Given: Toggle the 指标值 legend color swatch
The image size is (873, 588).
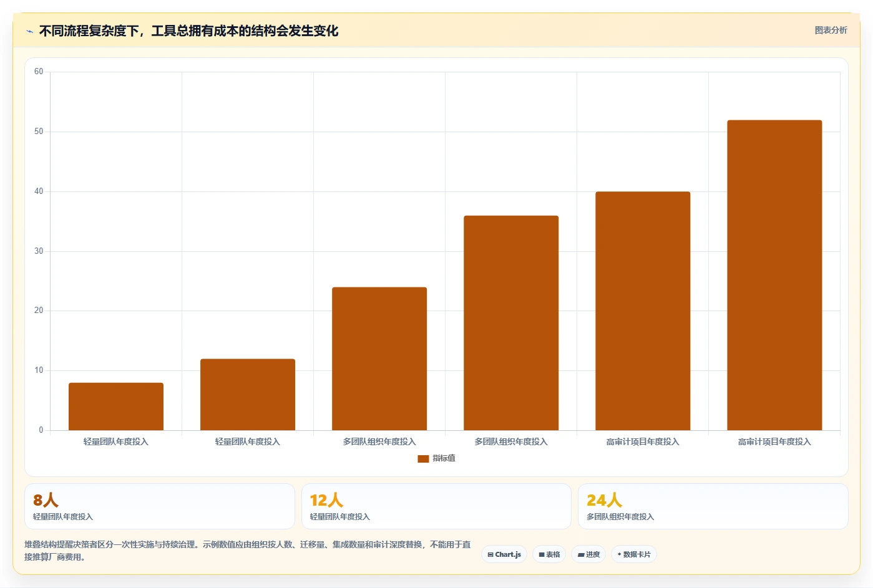Looking at the screenshot, I should click(423, 458).
